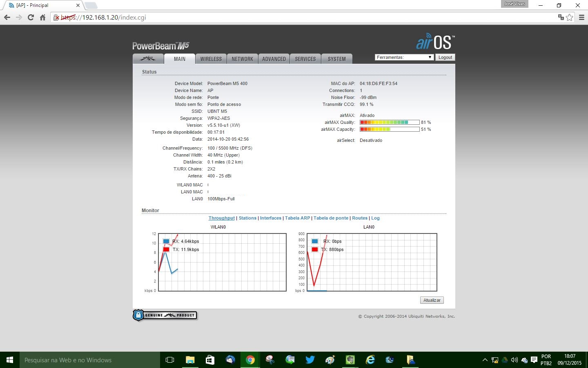Image resolution: width=588 pixels, height=368 pixels.
Task: Open the SYSTEM tab
Action: coord(337,59)
